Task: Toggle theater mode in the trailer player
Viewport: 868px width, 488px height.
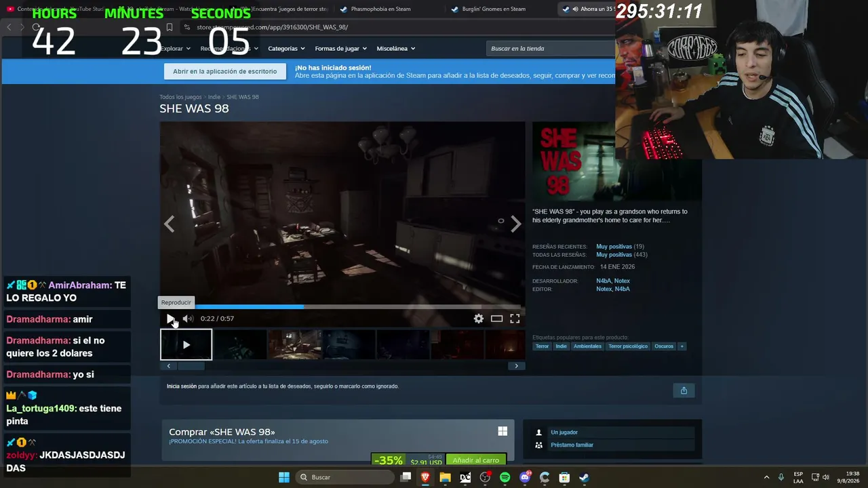Action: click(497, 319)
